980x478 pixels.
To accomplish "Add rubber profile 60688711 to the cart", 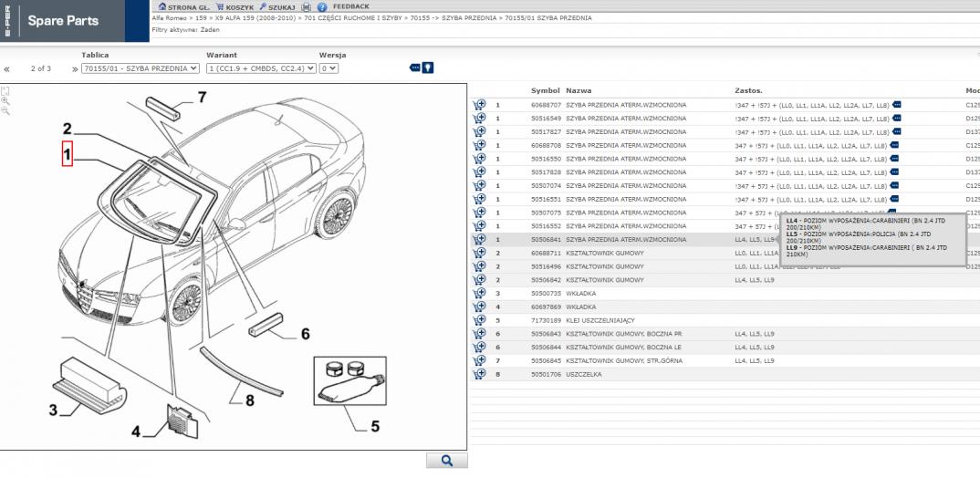I will tap(479, 253).
